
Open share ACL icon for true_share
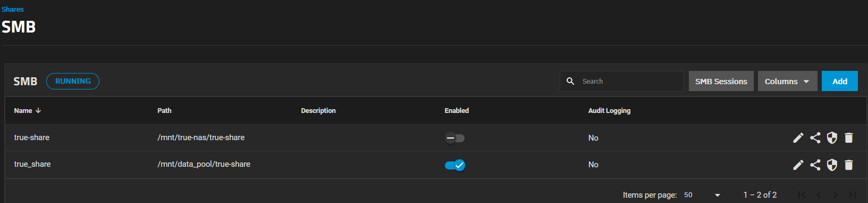point(815,165)
